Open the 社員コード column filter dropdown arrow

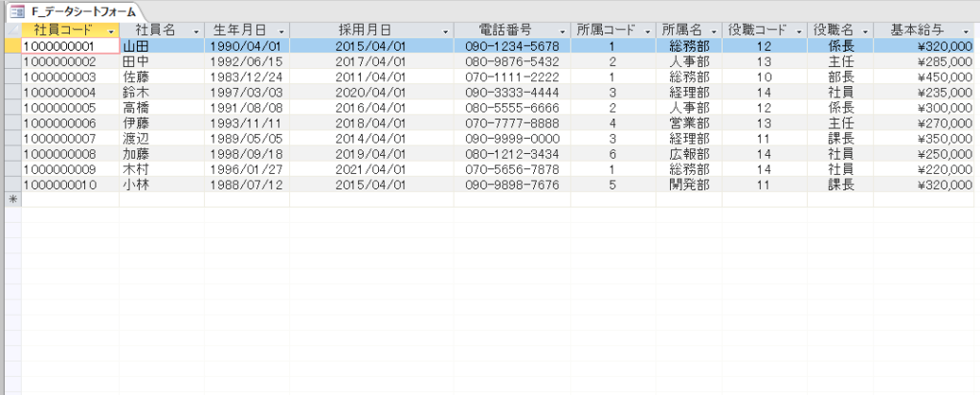coord(111,32)
